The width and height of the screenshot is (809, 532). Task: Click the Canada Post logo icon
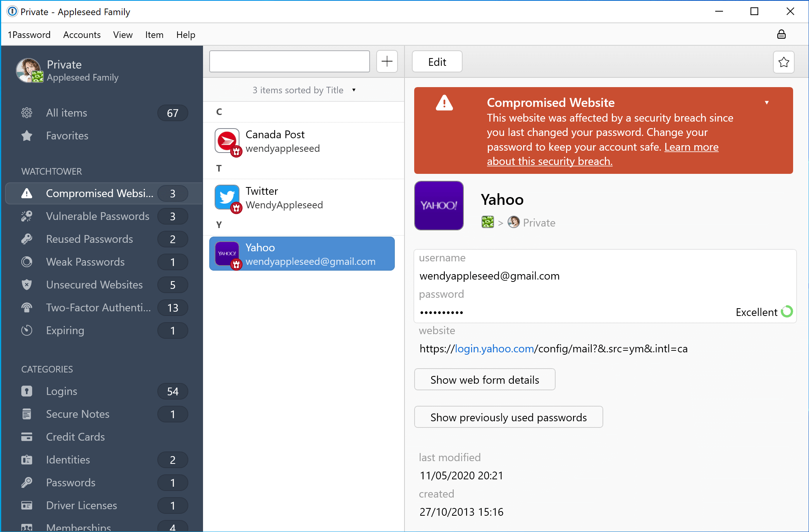tap(227, 141)
